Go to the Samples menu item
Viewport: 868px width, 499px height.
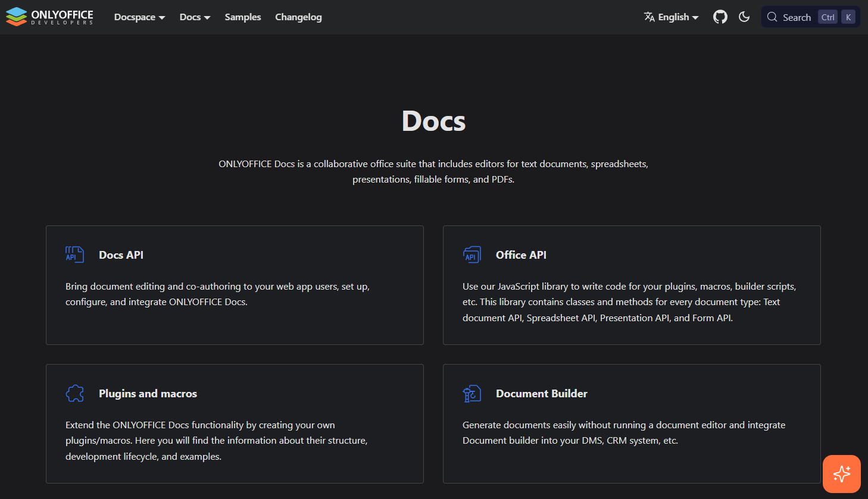(243, 17)
